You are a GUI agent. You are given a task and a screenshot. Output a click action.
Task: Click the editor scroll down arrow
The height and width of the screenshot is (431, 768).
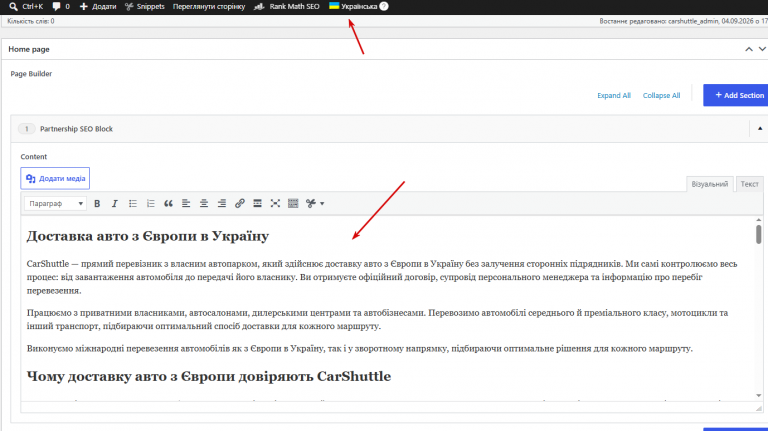point(758,395)
